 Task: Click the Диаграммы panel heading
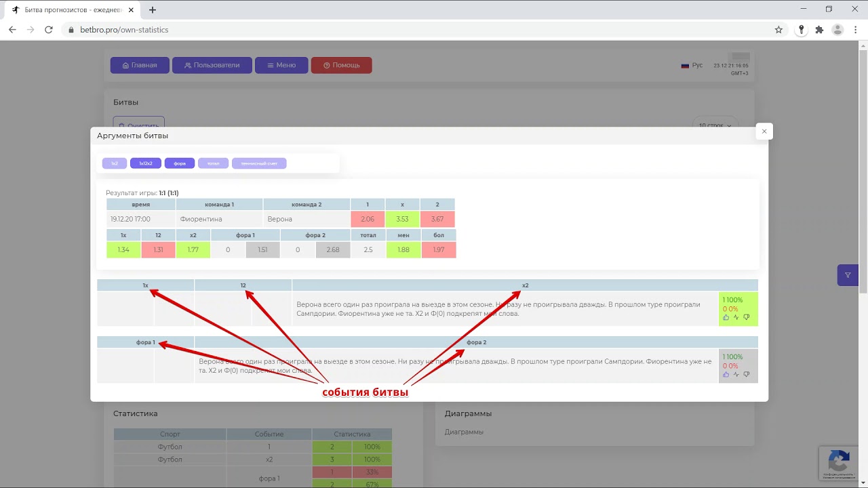[468, 413]
